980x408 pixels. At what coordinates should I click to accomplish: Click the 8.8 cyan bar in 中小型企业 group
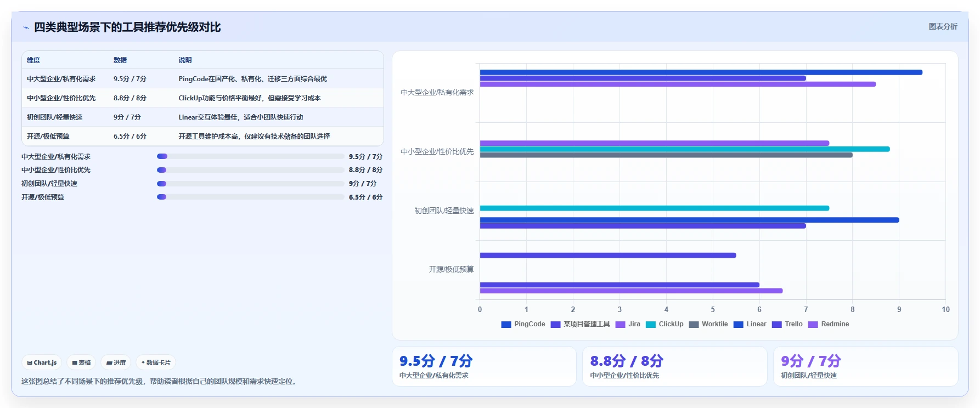(x=685, y=149)
